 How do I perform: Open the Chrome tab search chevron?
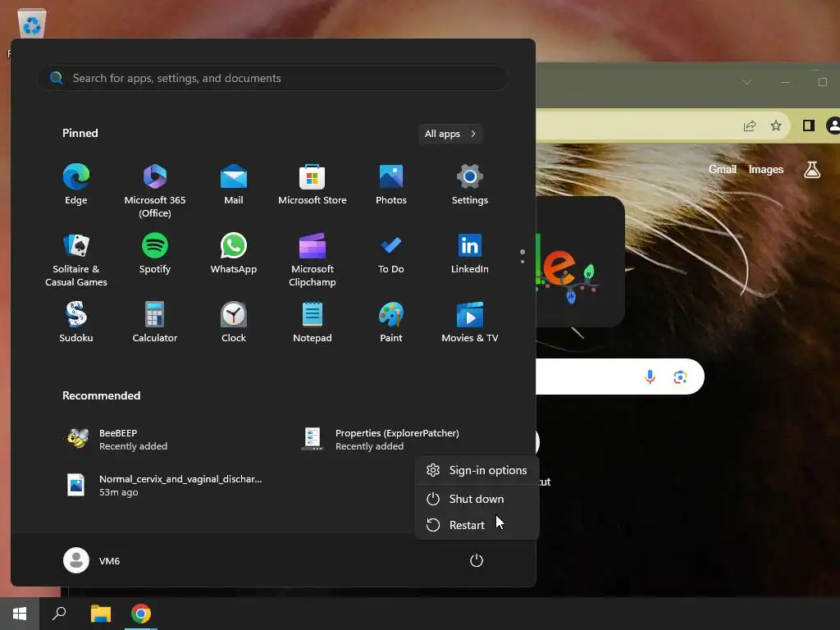tap(746, 82)
